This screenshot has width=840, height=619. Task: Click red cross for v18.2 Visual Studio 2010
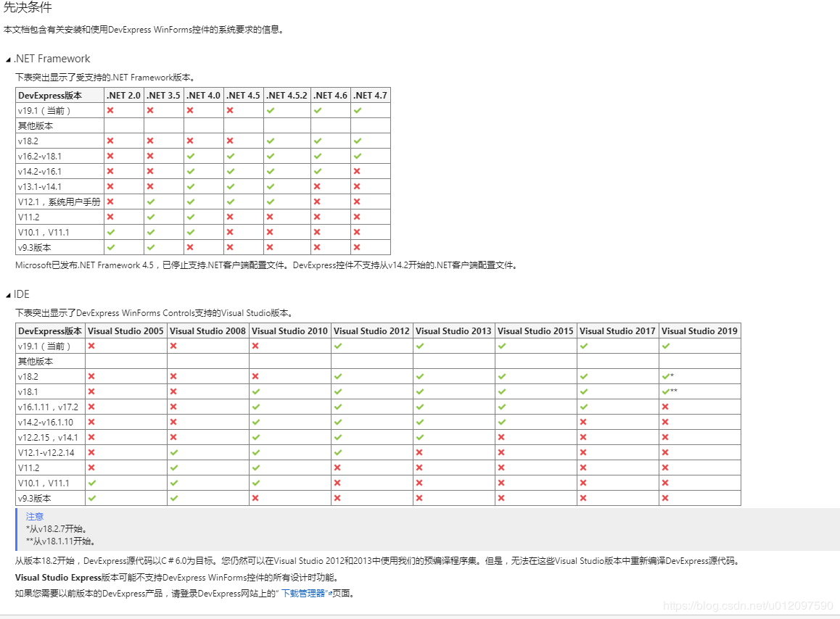click(x=255, y=376)
